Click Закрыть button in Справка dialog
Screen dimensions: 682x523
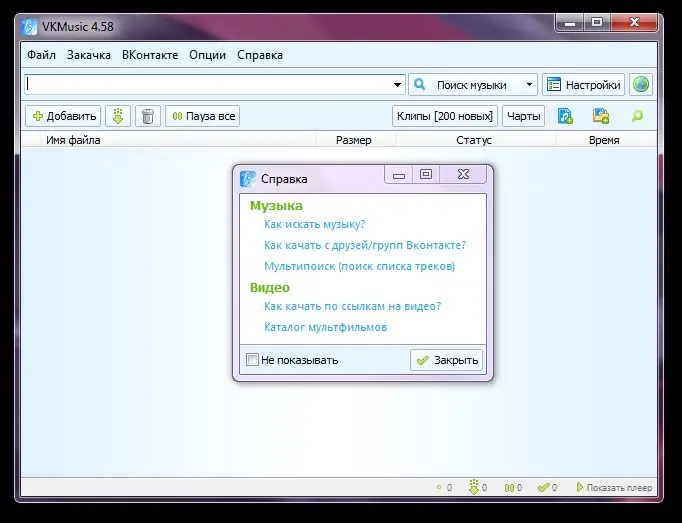pyautogui.click(x=447, y=360)
